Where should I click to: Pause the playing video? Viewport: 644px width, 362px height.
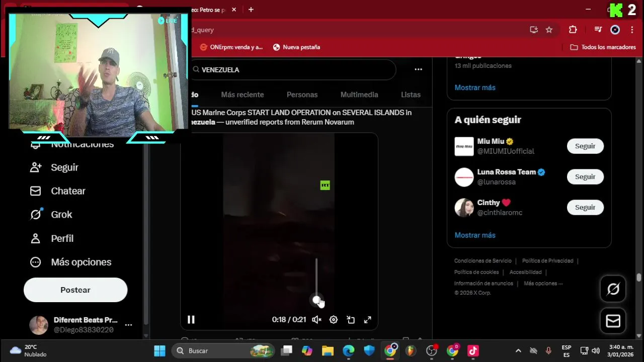pos(191,319)
